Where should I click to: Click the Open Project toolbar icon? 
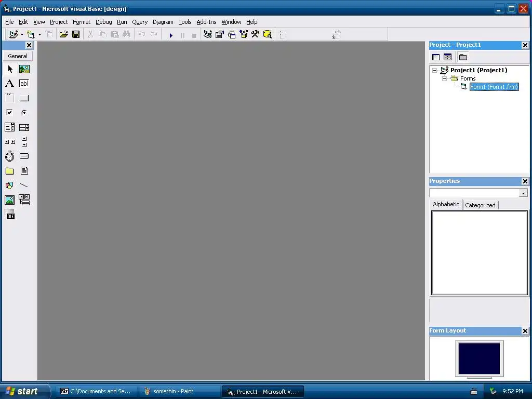(x=63, y=34)
